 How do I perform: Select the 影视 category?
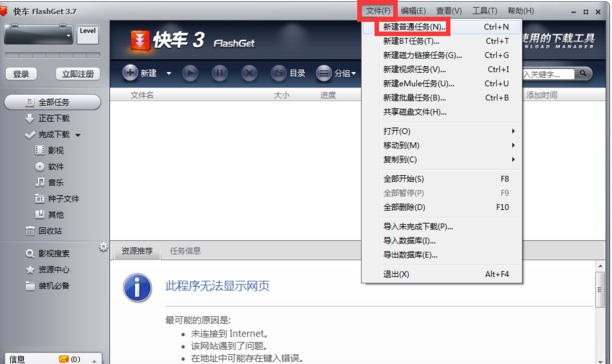coord(50,150)
